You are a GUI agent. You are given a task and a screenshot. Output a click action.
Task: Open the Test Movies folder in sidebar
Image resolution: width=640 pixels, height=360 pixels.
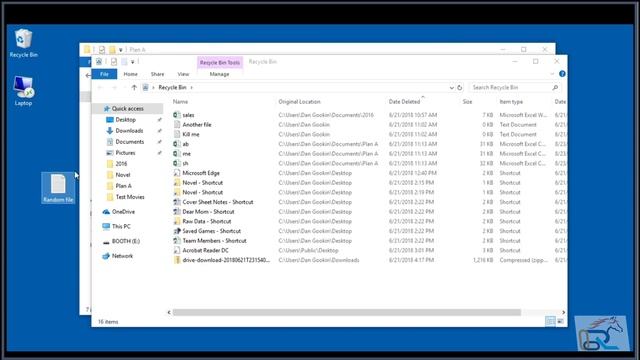coord(130,197)
